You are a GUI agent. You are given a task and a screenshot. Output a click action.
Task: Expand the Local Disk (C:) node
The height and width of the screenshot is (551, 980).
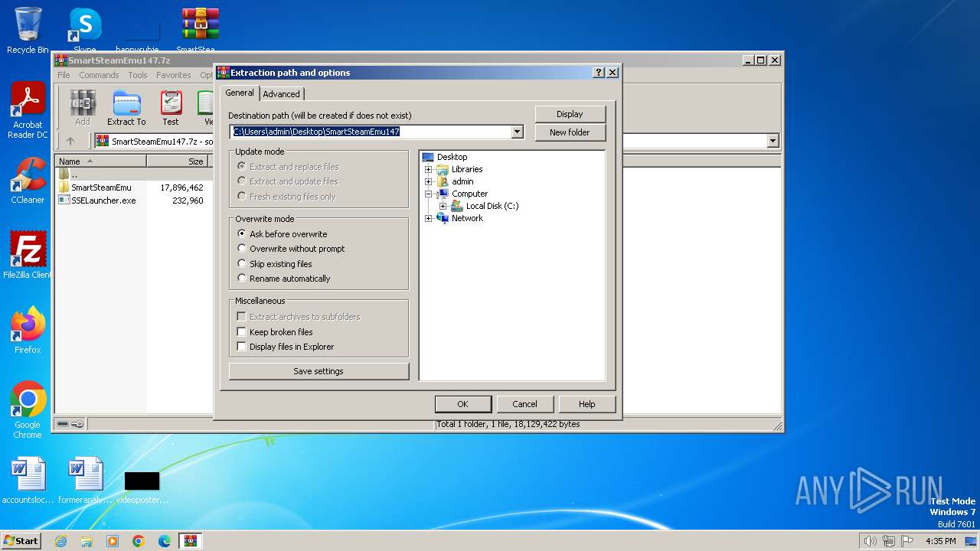point(443,206)
